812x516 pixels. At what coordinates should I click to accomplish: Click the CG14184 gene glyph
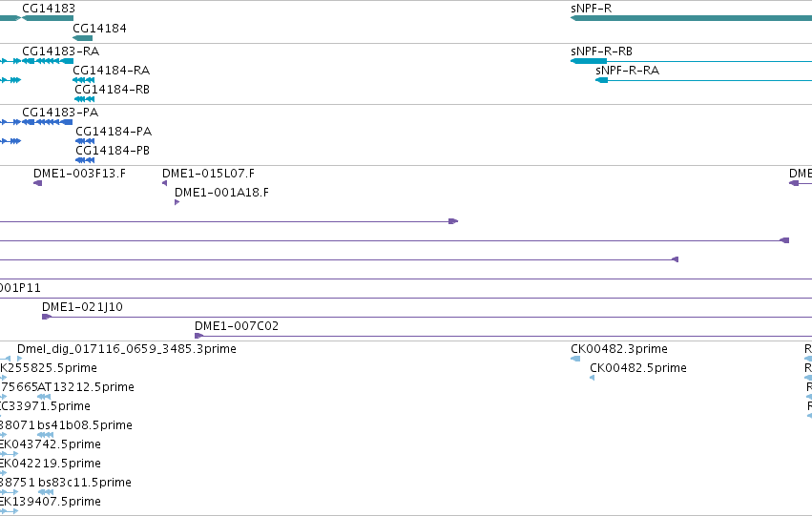pyautogui.click(x=83, y=38)
